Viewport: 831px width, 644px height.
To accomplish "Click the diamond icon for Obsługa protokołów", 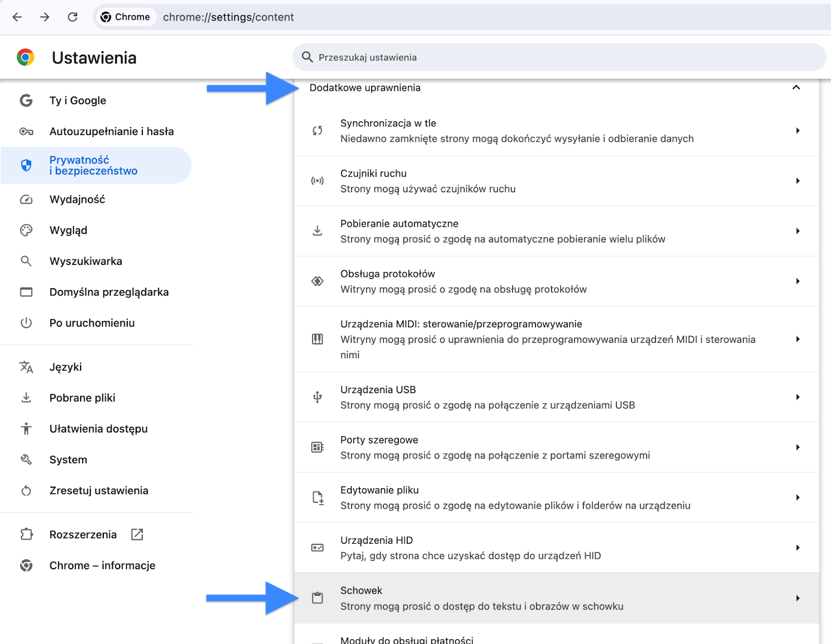I will (x=317, y=281).
